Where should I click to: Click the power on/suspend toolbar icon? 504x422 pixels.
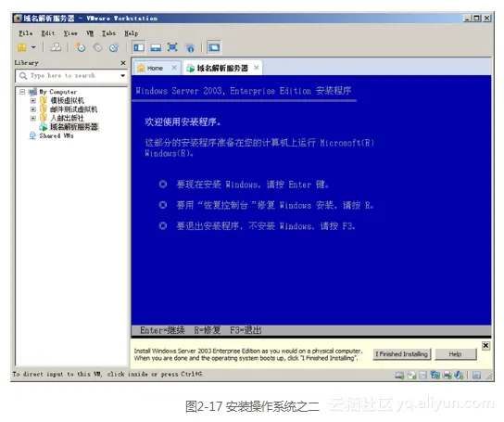pyautogui.click(x=21, y=47)
